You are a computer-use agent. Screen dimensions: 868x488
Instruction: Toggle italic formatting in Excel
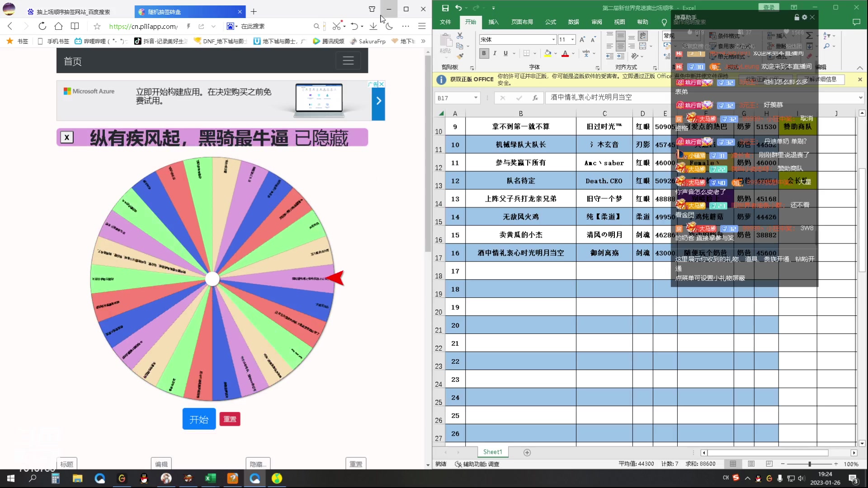[x=495, y=53]
